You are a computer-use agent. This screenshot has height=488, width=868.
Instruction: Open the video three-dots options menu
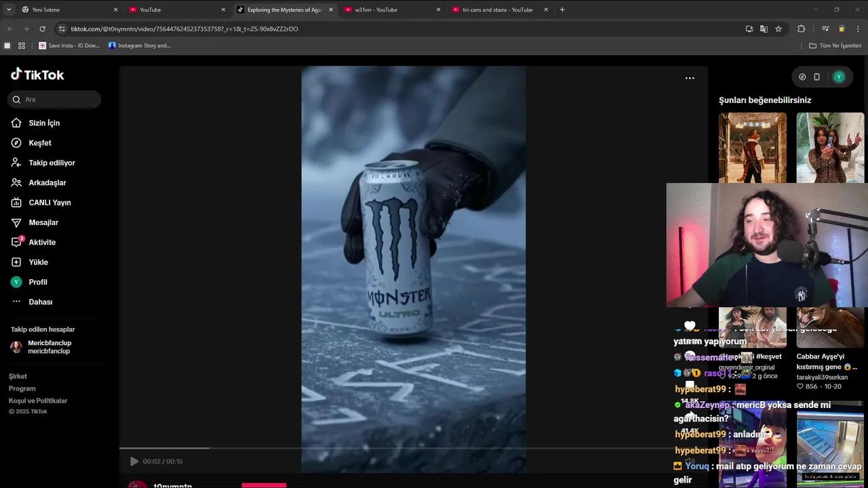pos(690,78)
